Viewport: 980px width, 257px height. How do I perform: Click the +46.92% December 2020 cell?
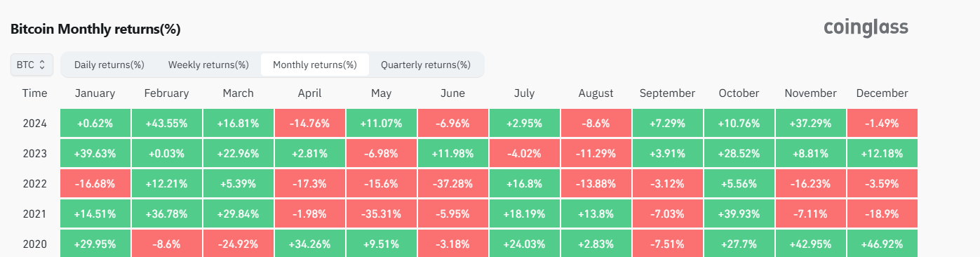(x=882, y=244)
